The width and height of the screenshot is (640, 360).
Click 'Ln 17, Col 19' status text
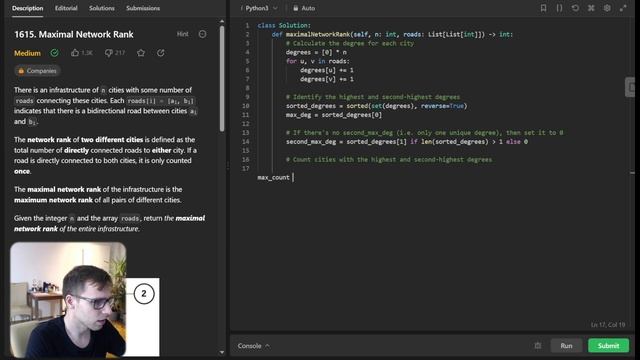tap(608, 325)
